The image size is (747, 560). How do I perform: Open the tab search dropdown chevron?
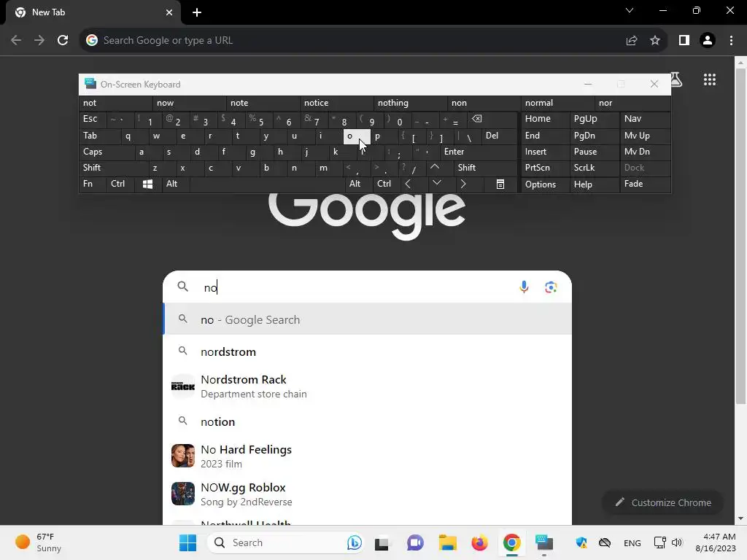(630, 10)
